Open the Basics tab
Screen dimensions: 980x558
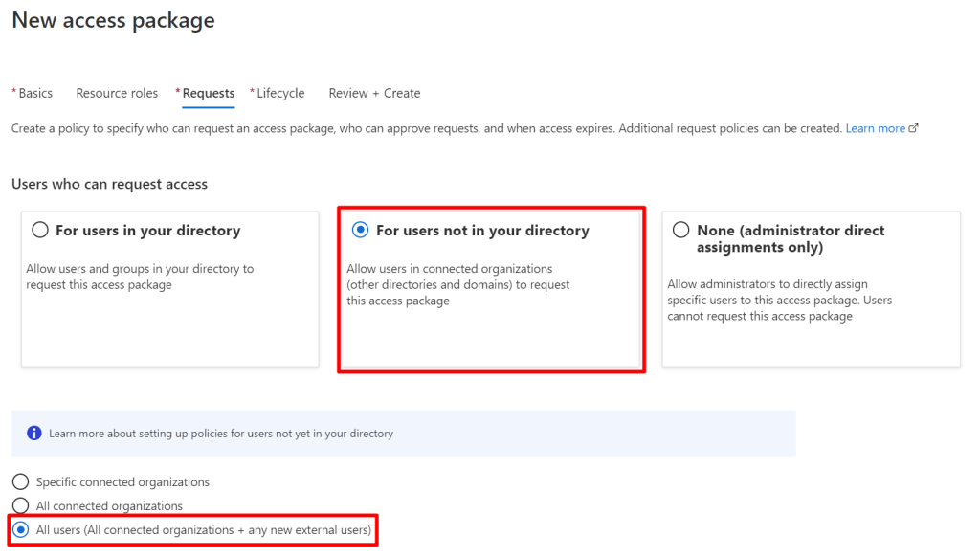[x=35, y=93]
